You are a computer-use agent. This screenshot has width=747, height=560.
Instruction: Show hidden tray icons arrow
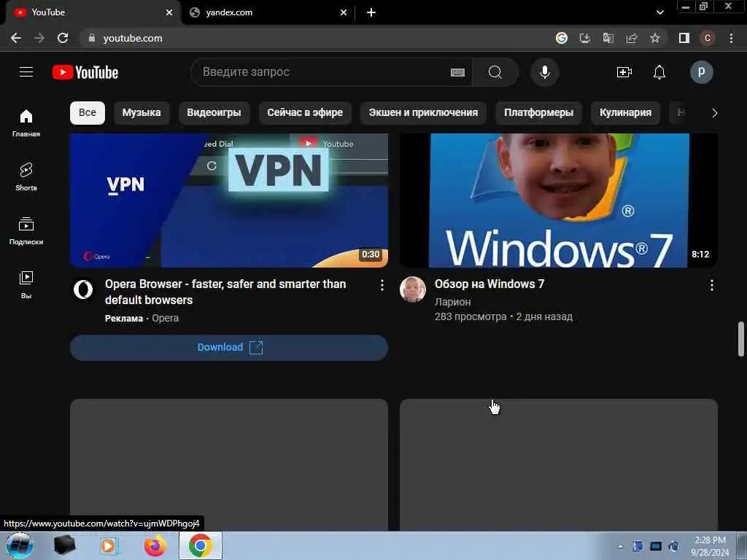(620, 546)
